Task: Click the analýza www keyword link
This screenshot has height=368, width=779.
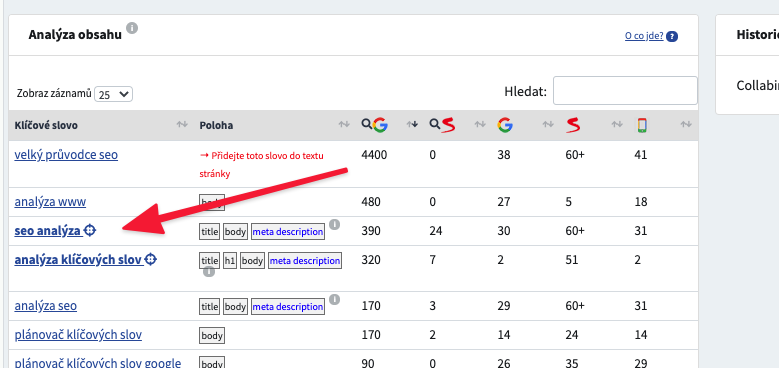Action: 50,202
